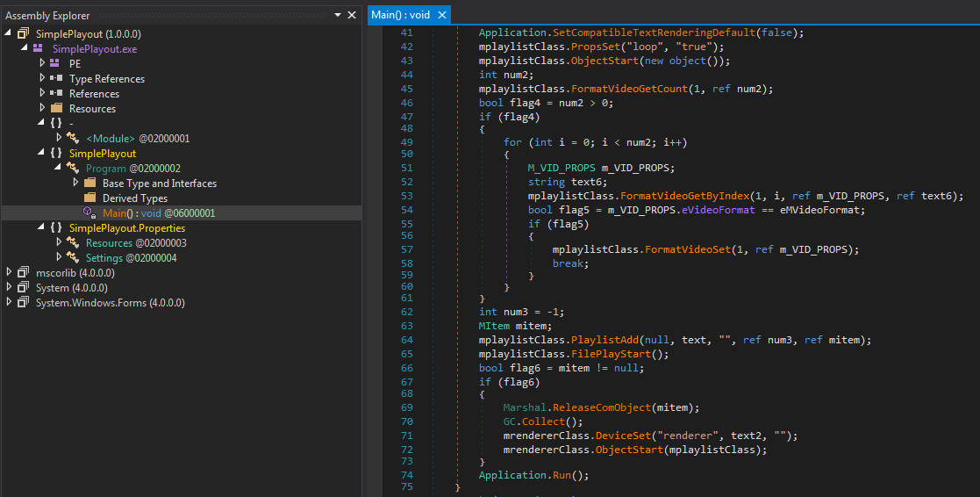Click the SimplePlayout.exe module icon
The width and height of the screenshot is (980, 497).
(39, 49)
